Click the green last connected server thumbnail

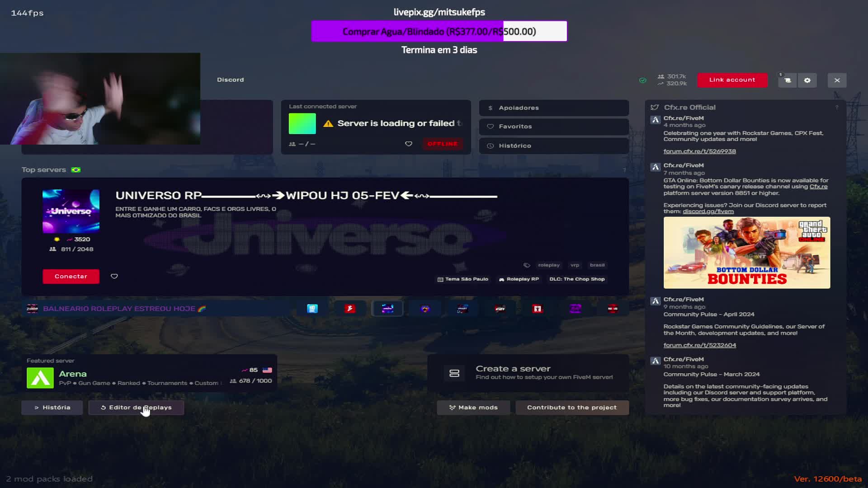click(302, 123)
